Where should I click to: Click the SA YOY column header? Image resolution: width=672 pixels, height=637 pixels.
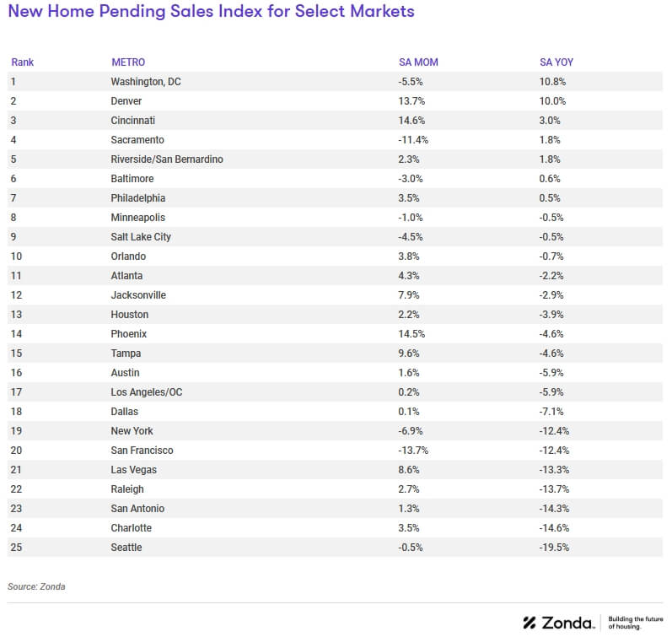556,62
